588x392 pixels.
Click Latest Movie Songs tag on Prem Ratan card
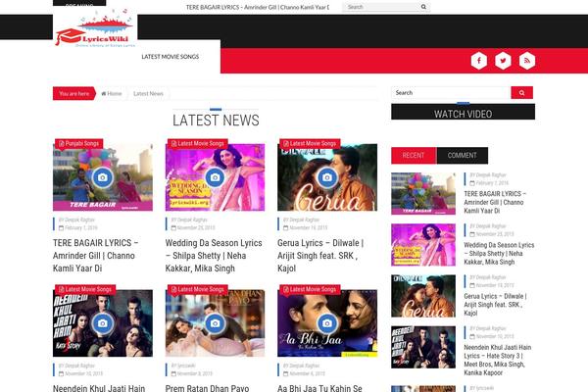pos(197,289)
